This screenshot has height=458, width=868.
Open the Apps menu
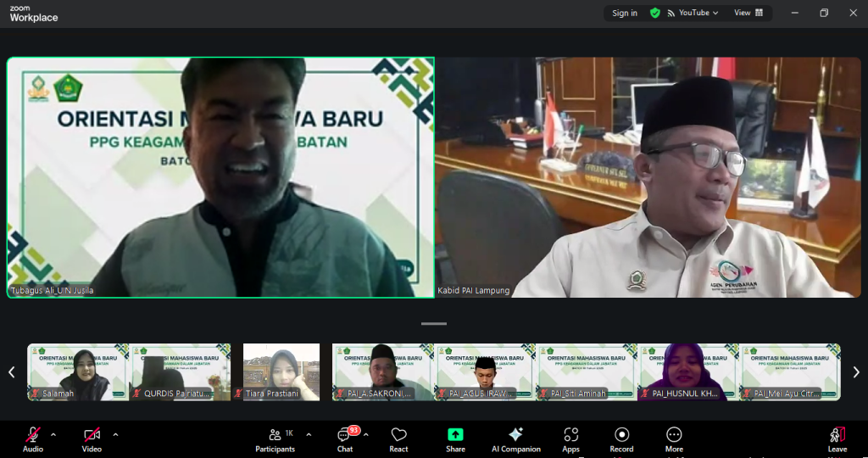[570, 438]
